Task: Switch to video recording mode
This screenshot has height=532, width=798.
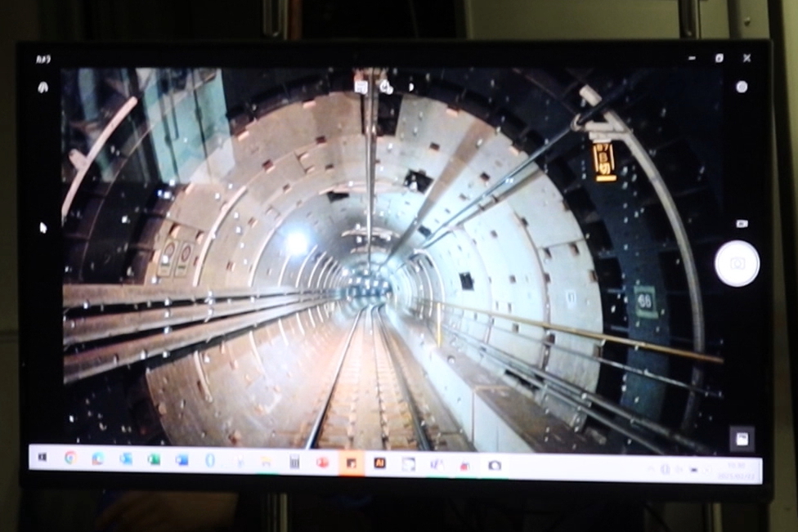Action: (742, 223)
